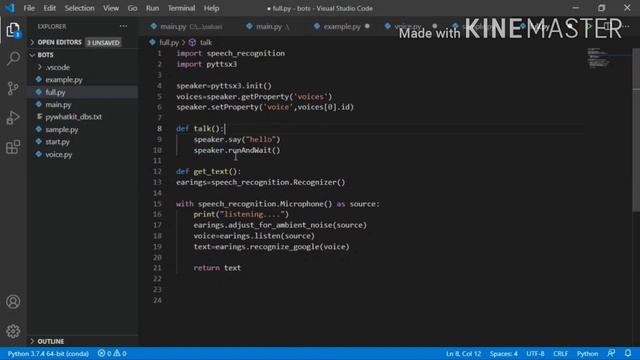This screenshot has height=360, width=640.
Task: Click the errors count icon in status bar
Action: point(102,353)
